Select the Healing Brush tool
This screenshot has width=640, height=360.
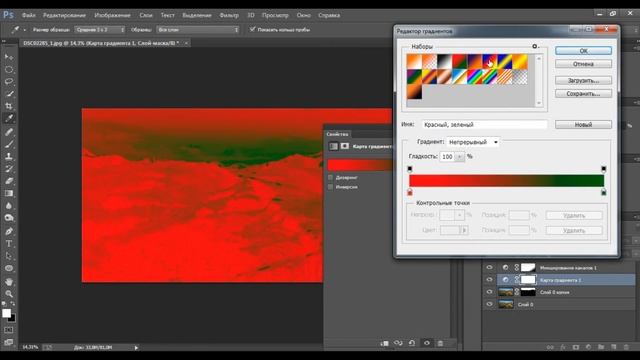point(9,131)
